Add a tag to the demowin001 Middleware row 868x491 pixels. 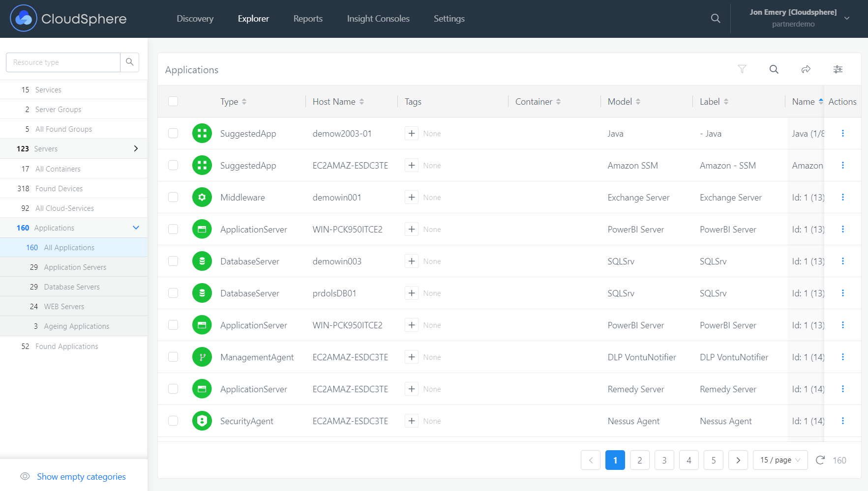pyautogui.click(x=412, y=197)
